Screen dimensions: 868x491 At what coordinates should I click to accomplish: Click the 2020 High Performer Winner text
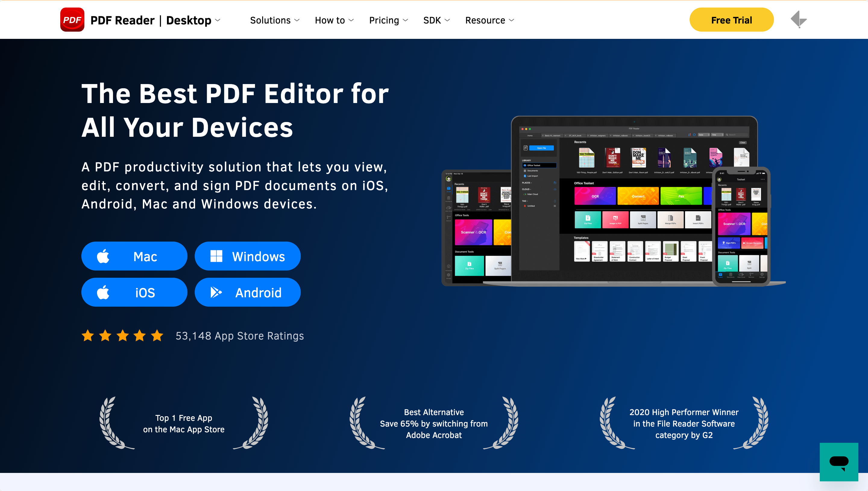[684, 424]
